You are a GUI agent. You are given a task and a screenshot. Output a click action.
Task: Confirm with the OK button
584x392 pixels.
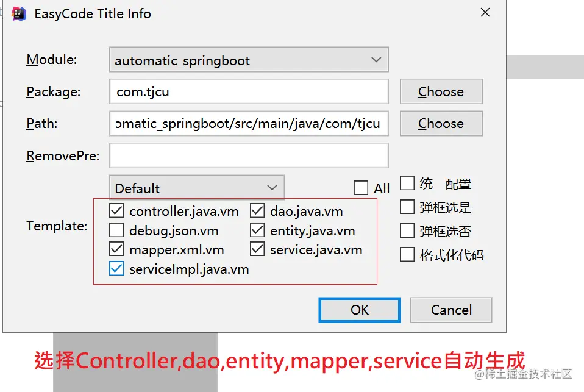coord(360,310)
